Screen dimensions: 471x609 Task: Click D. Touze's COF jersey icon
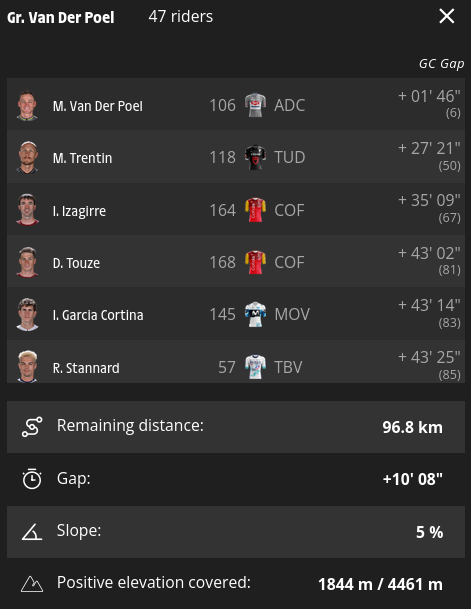[x=255, y=262]
